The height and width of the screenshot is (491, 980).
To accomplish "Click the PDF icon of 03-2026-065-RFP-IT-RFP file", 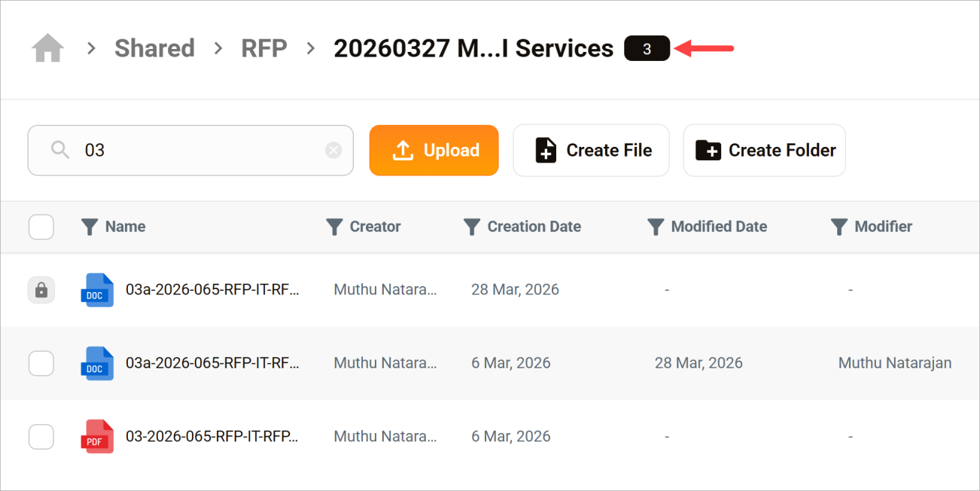I will tap(97, 437).
